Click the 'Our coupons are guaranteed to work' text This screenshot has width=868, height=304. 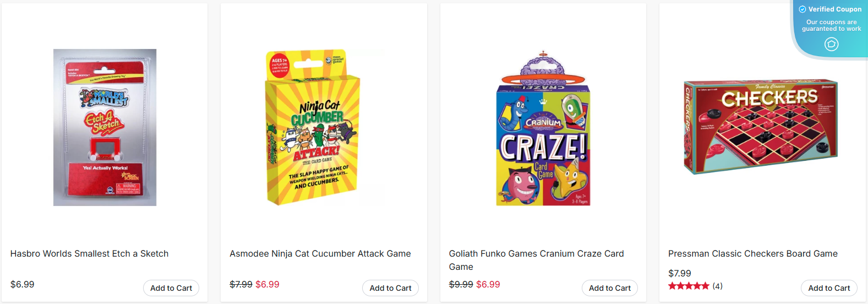coord(831,25)
